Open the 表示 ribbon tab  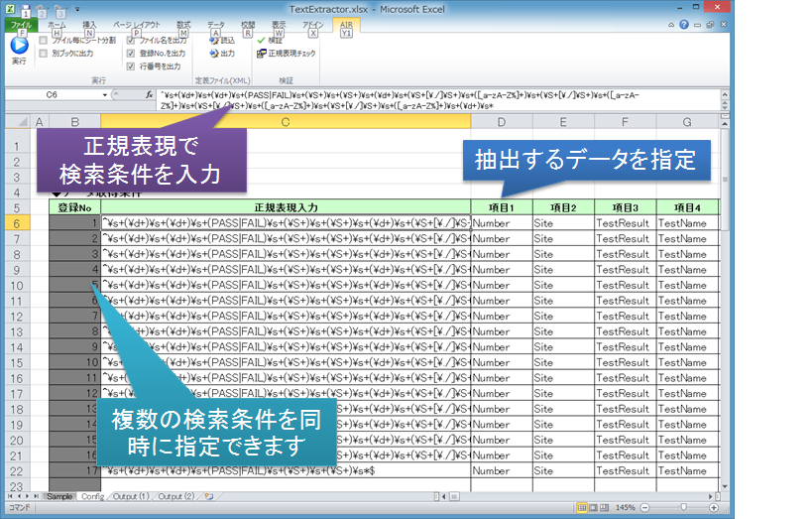tap(279, 25)
